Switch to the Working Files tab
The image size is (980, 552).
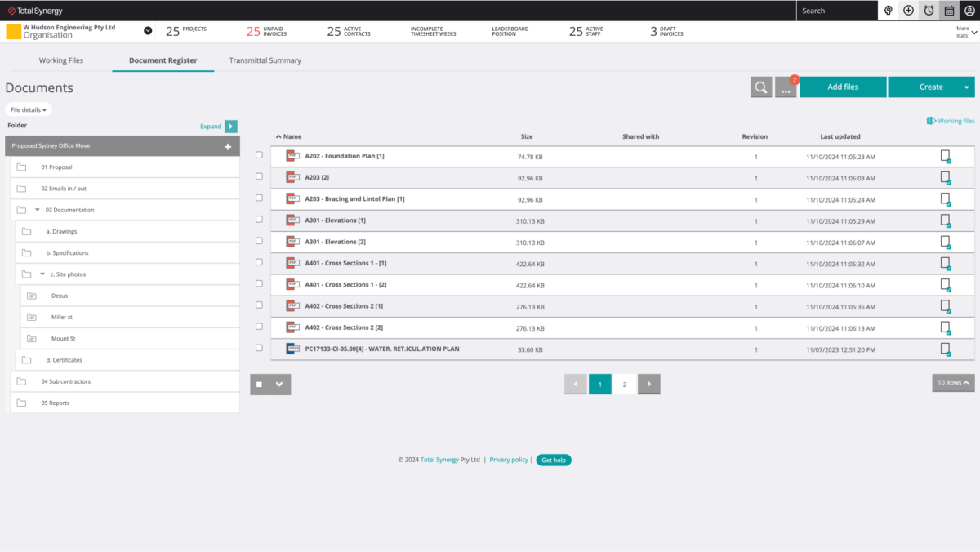(61, 60)
